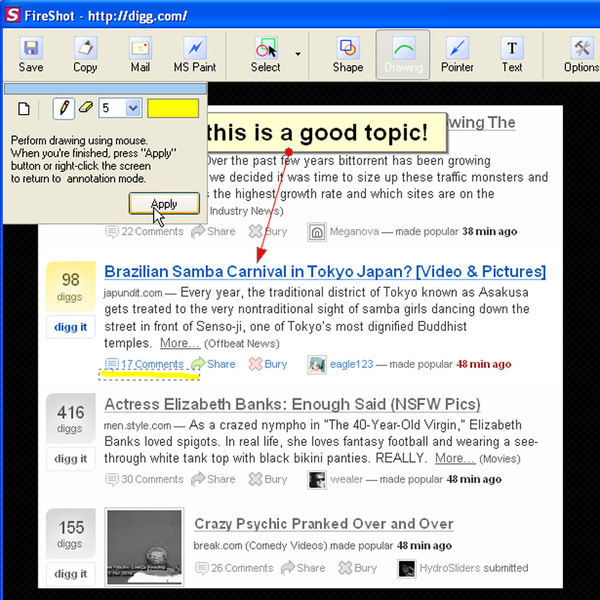This screenshot has width=600, height=600.
Task: Toggle the pencil drawing mode
Action: 64,108
